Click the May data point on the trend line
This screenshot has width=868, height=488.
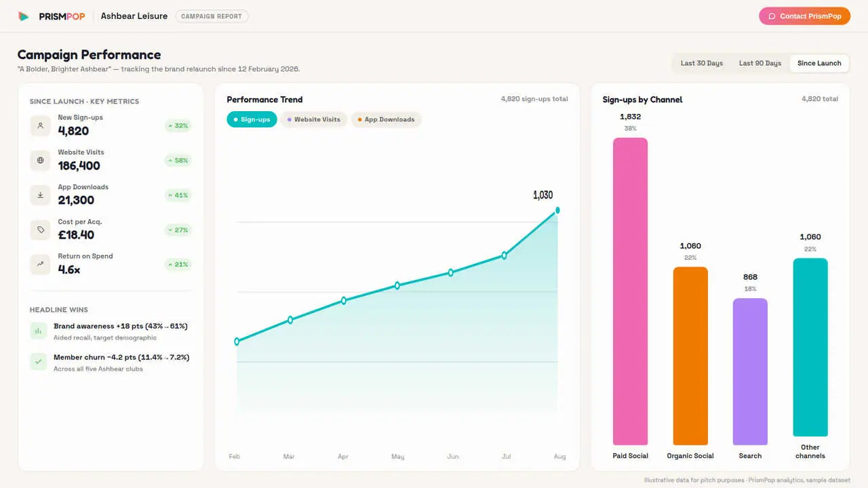(397, 285)
